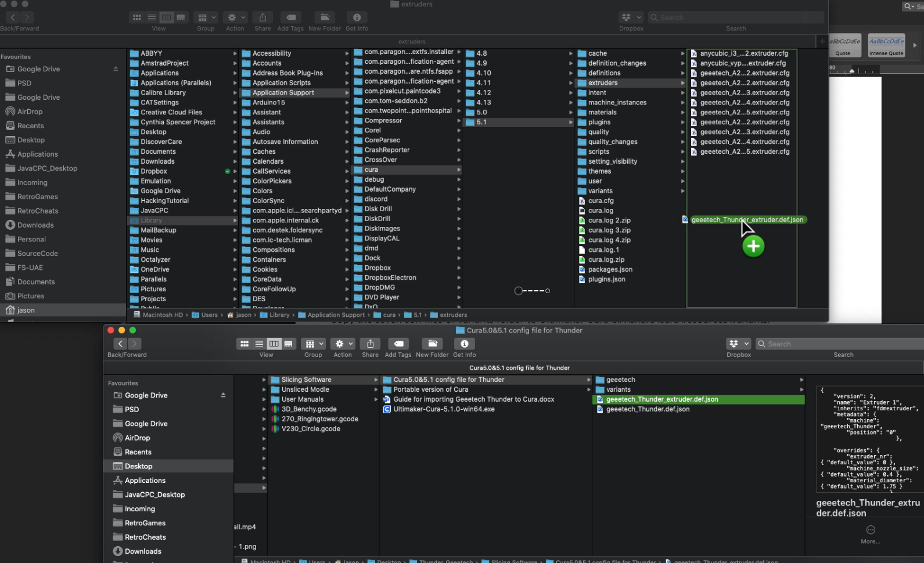
Task: Click New Folder icon in extruders window toolbar
Action: tap(325, 17)
